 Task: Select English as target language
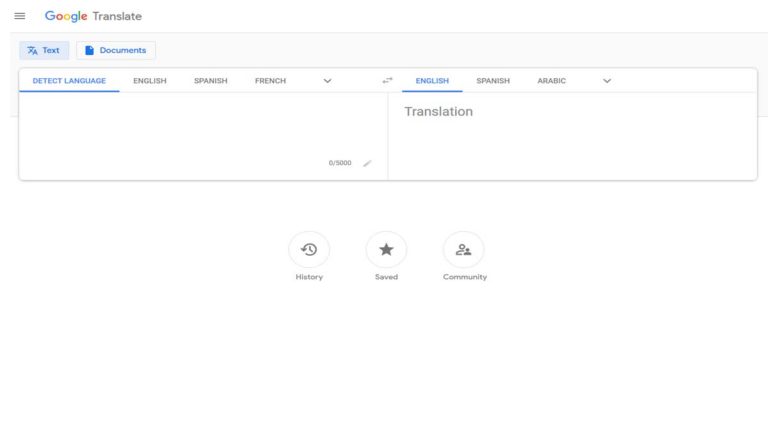pyautogui.click(x=432, y=81)
